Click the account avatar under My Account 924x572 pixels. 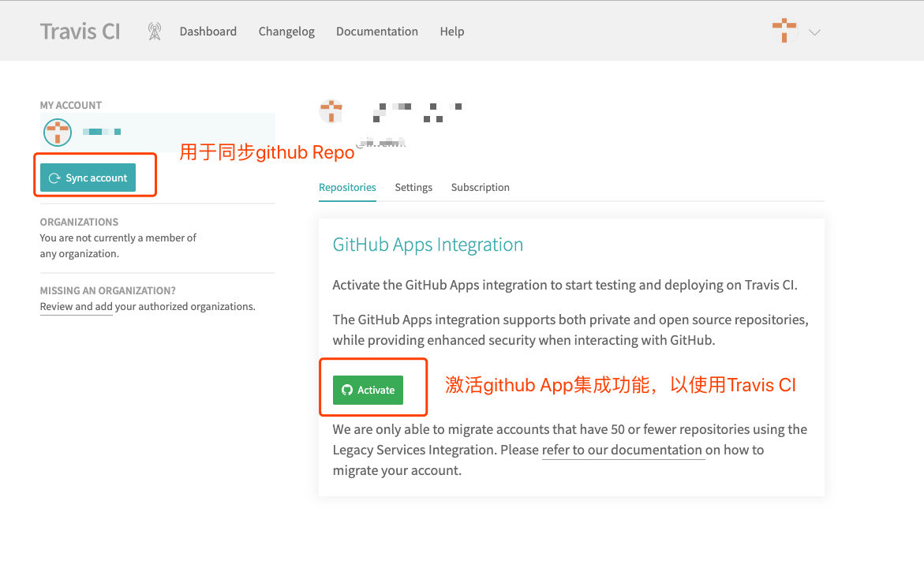[58, 133]
